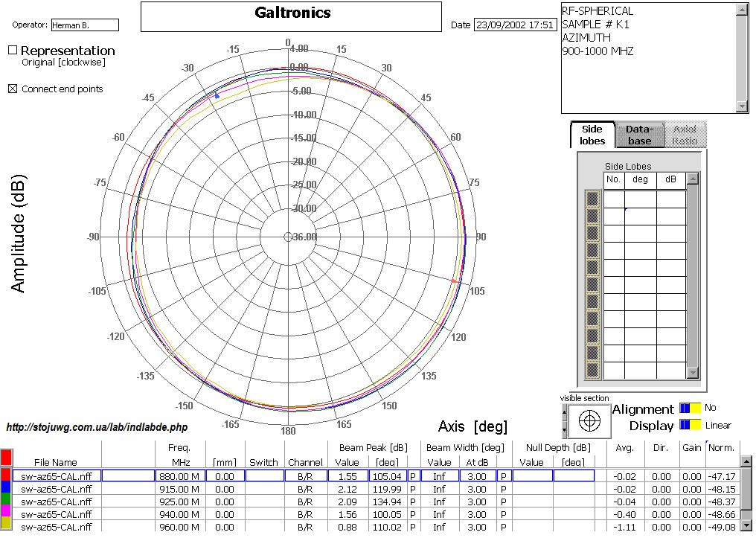Viewport: 756px width, 538px height.
Task: Click the Norm. value -47.17
Action: tap(722, 476)
